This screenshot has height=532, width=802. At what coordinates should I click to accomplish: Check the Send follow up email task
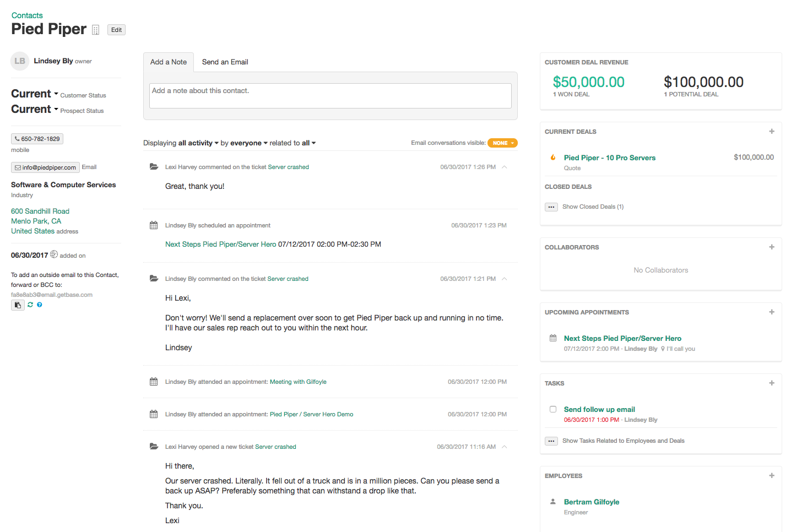(x=553, y=409)
